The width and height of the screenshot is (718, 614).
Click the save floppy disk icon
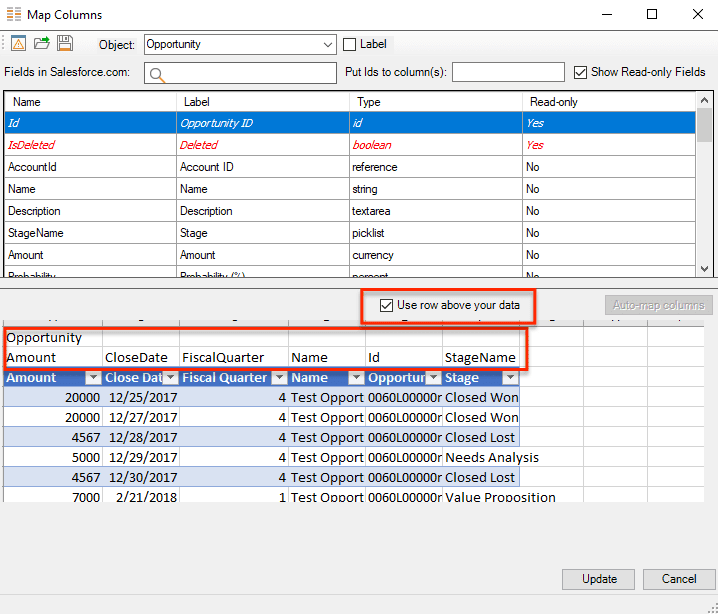[x=65, y=43]
